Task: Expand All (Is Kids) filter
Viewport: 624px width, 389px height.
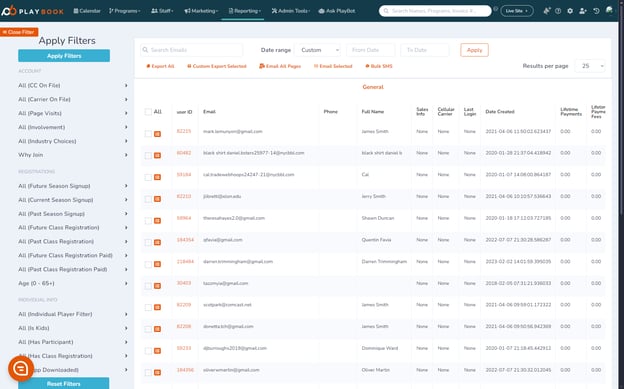Action: [x=73, y=328]
